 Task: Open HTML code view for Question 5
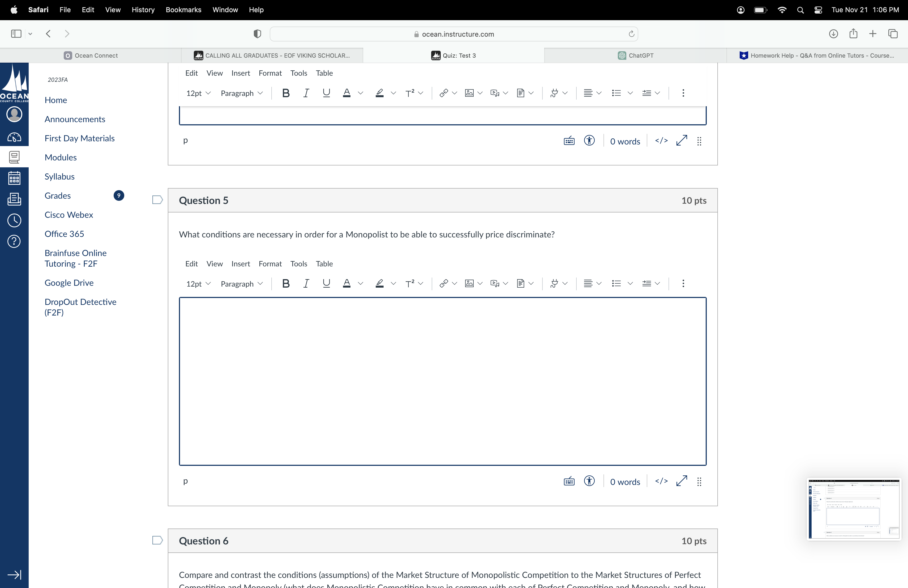tap(661, 481)
